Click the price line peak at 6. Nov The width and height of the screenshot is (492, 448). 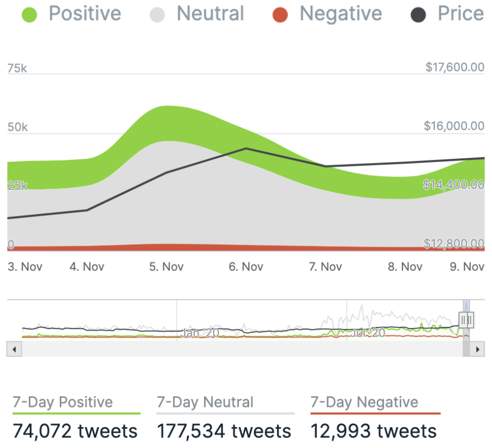[x=246, y=148]
